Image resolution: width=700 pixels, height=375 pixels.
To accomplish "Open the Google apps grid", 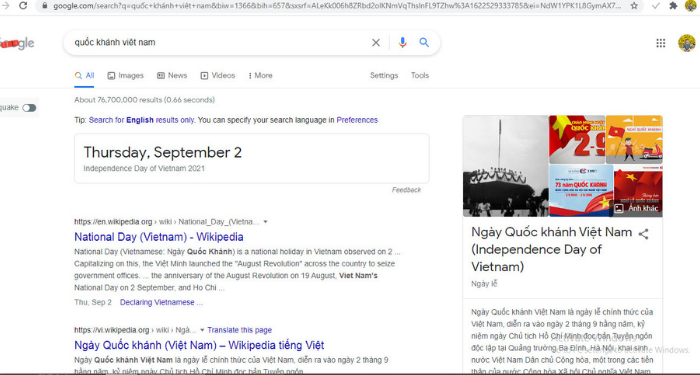I will pyautogui.click(x=661, y=43).
